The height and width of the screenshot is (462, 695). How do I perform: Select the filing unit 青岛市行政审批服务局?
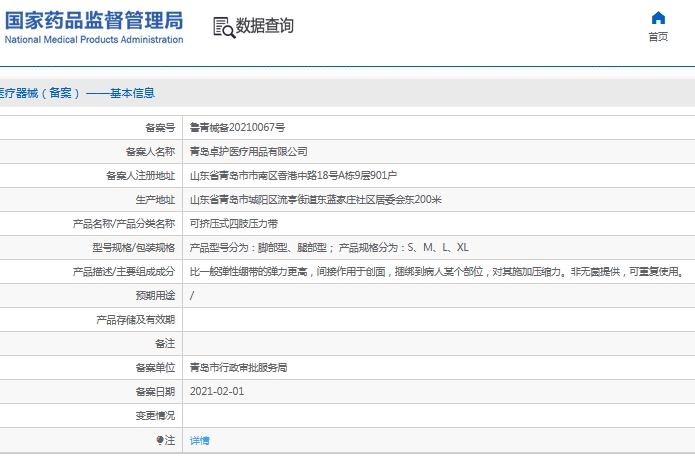pos(238,368)
